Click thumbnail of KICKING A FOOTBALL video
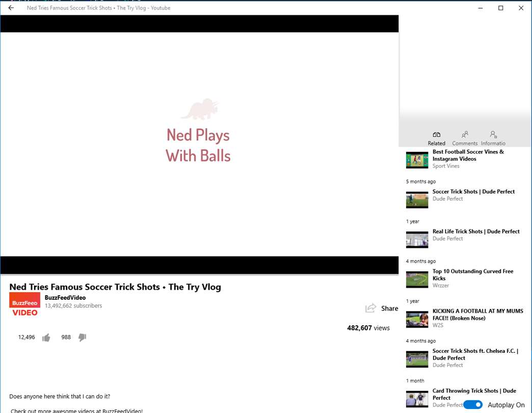The image size is (532, 413). [417, 319]
